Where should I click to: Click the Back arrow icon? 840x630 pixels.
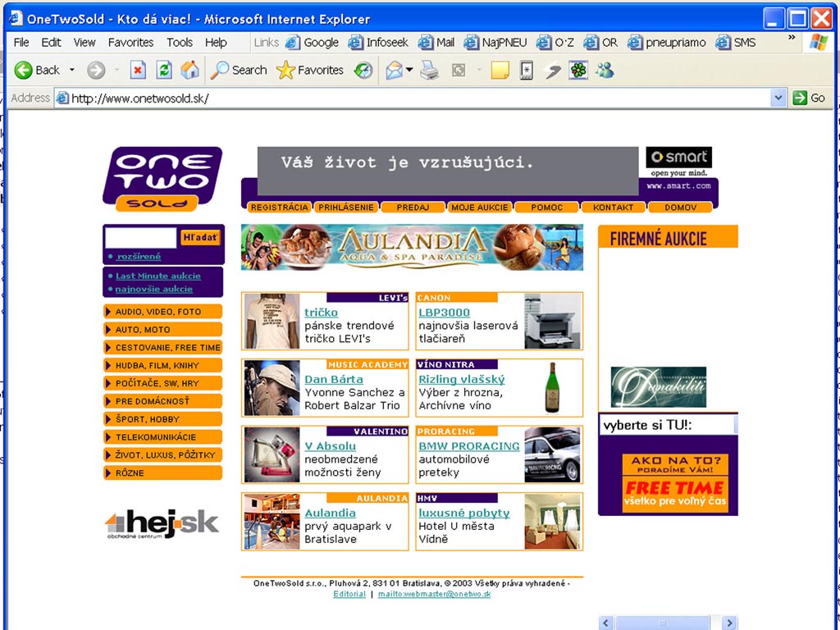(x=23, y=71)
